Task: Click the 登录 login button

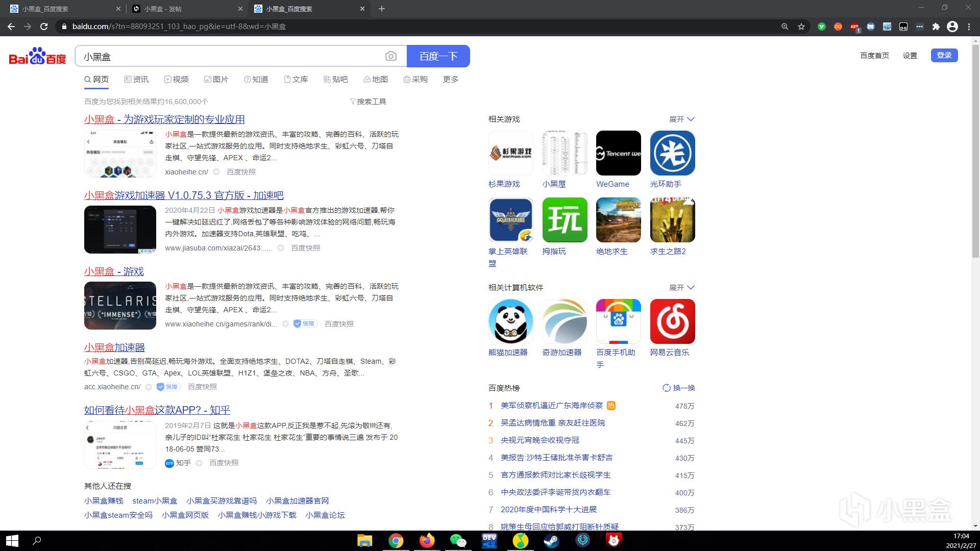Action: pos(944,55)
